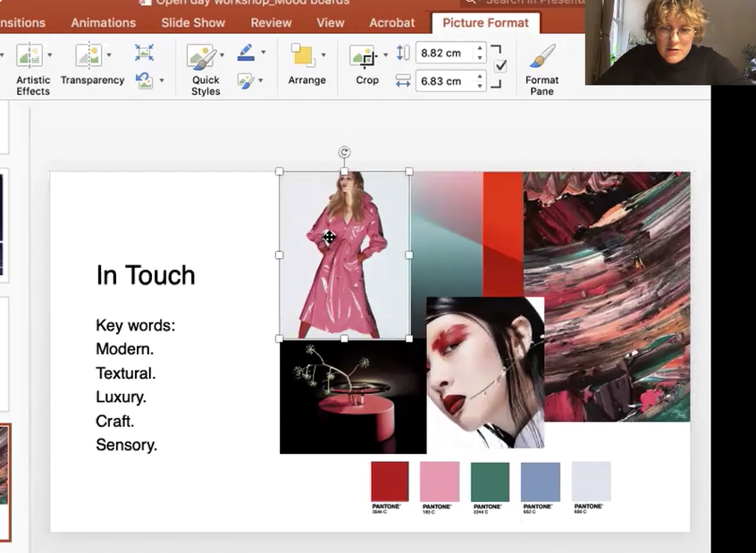Expand Quick Styles dropdown arrow
The height and width of the screenshot is (553, 756).
[x=223, y=55]
